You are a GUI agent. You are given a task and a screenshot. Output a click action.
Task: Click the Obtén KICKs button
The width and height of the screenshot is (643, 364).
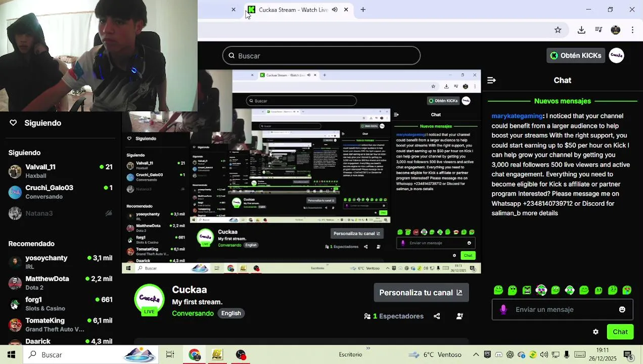(x=576, y=56)
